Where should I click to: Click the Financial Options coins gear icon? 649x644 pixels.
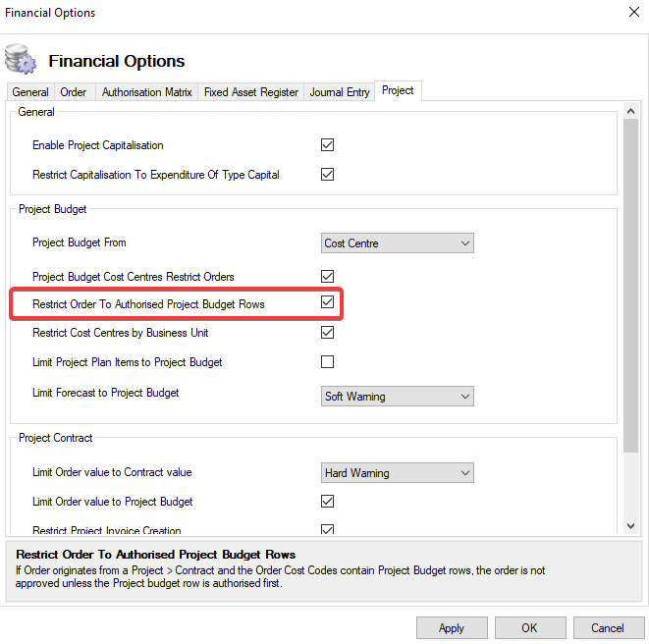pyautogui.click(x=21, y=59)
